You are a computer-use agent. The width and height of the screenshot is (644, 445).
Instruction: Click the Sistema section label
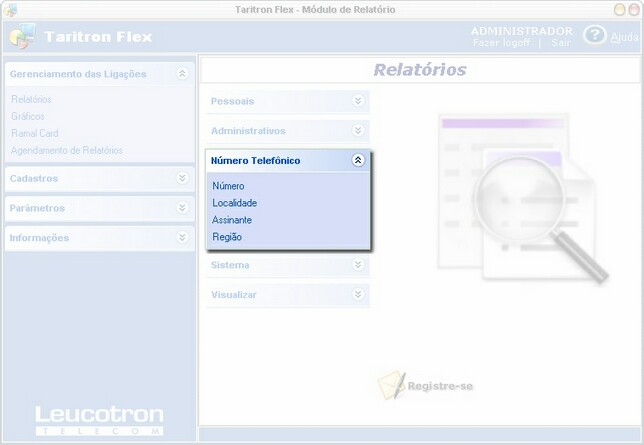(x=230, y=265)
